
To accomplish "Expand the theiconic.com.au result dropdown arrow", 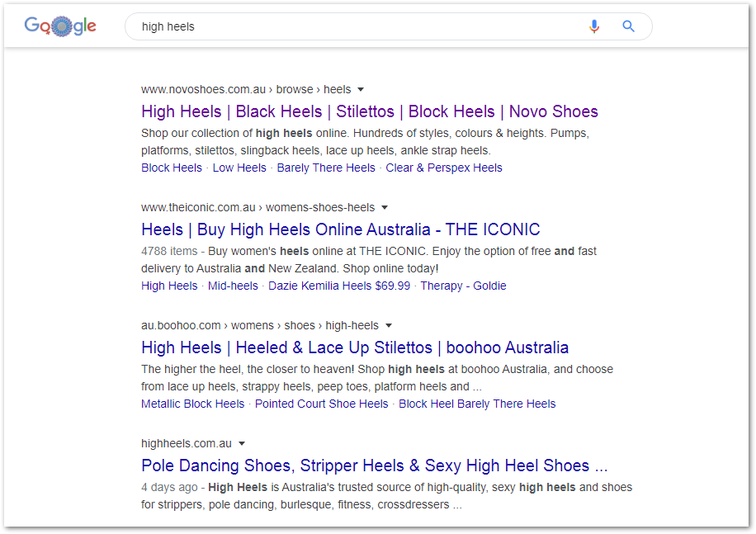I will (385, 208).
